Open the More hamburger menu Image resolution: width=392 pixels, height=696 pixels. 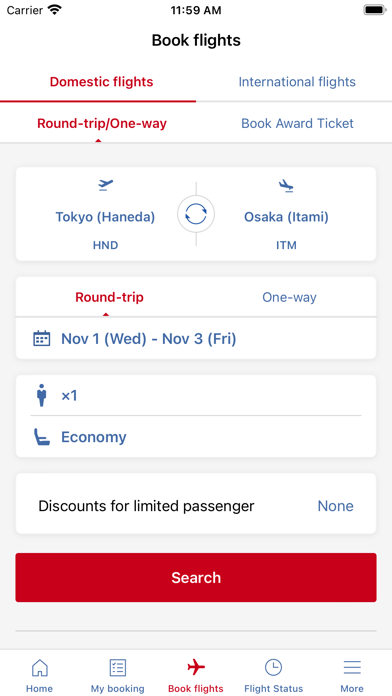tap(352, 667)
